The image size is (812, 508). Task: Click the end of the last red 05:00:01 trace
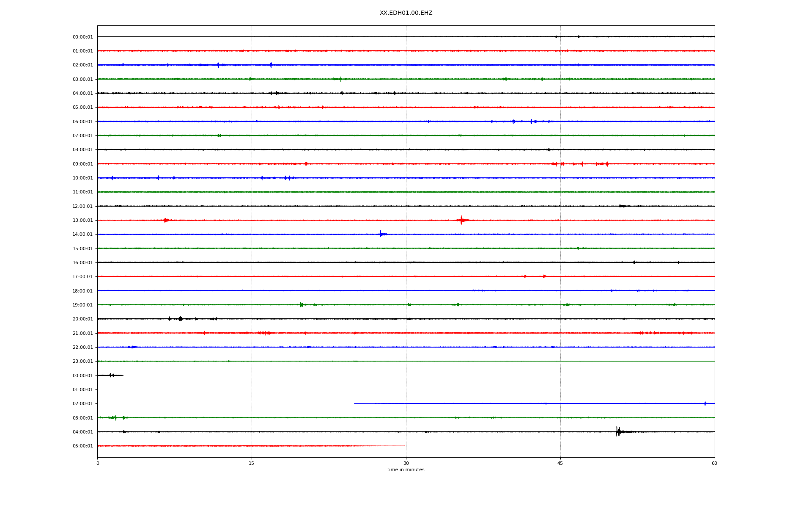[404, 446]
